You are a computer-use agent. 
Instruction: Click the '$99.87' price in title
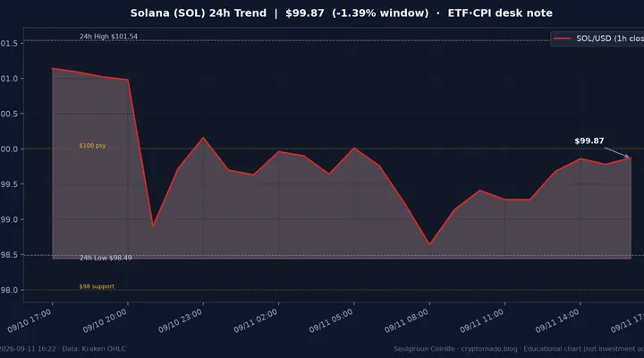point(305,13)
